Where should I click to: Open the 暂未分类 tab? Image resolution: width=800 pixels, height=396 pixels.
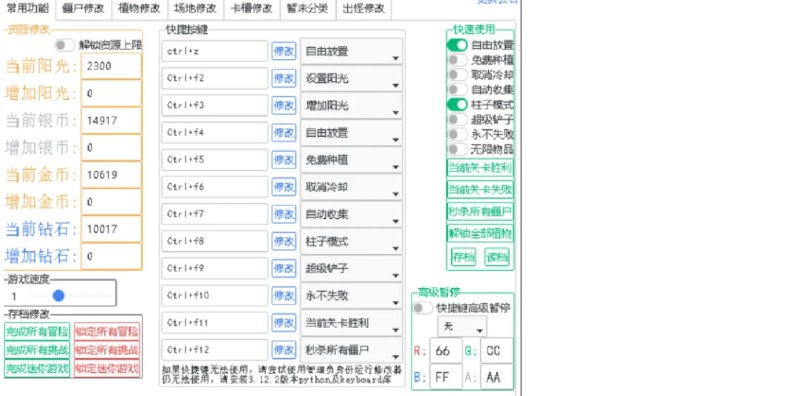click(x=308, y=9)
